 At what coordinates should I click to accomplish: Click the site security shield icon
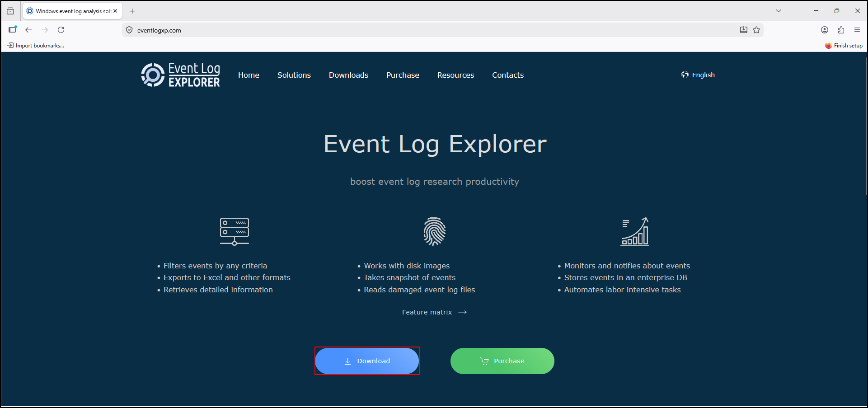129,30
